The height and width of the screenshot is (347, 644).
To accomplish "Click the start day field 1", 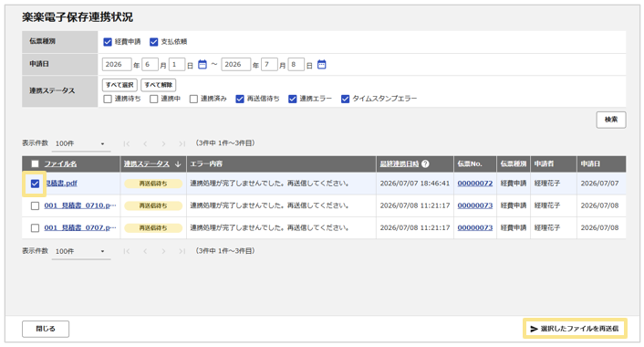I will [x=177, y=65].
